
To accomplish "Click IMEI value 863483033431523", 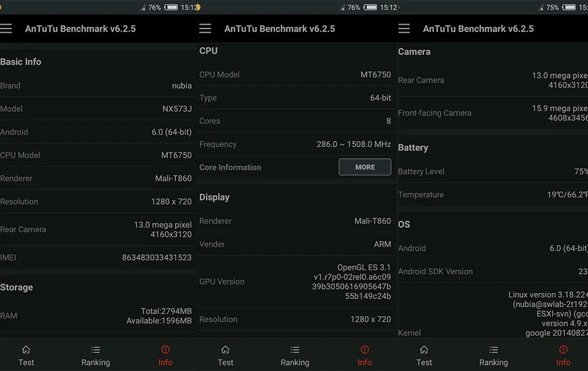I will pos(157,257).
